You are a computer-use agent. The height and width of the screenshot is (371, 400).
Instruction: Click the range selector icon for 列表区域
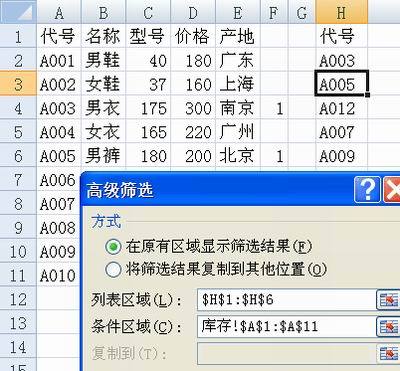(x=388, y=300)
